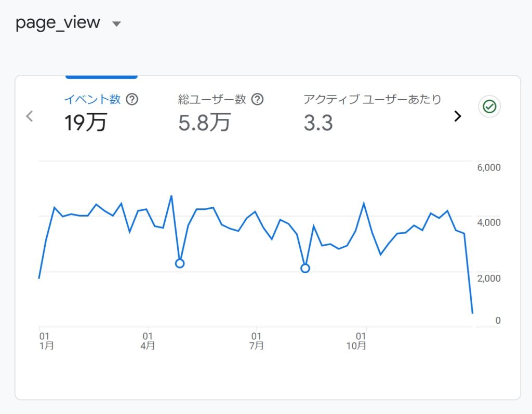The image size is (532, 414).
Task: Open help icon beside 総ユーザー数
Action: [x=257, y=99]
